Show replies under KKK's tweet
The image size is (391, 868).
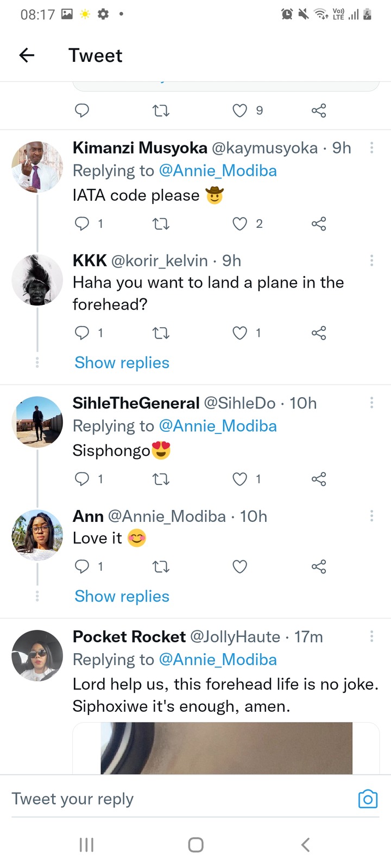point(122,362)
